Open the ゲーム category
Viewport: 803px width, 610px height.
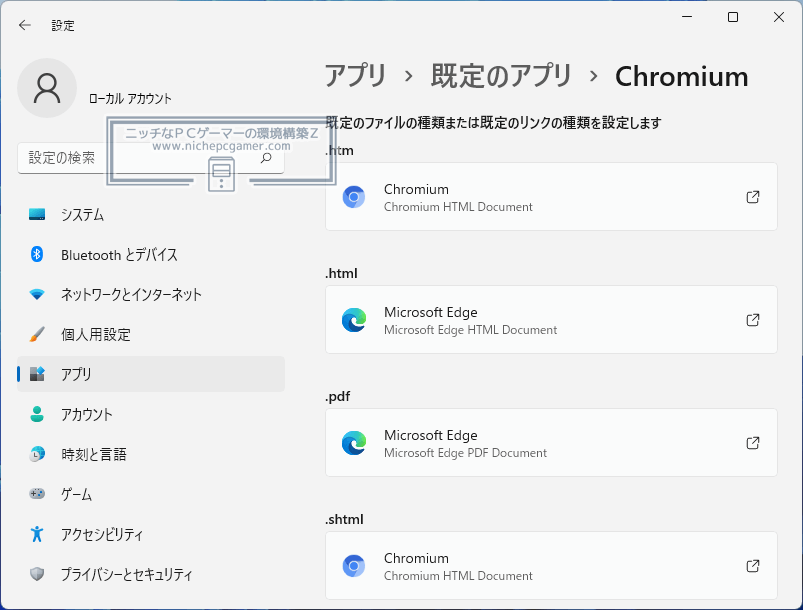click(151, 494)
